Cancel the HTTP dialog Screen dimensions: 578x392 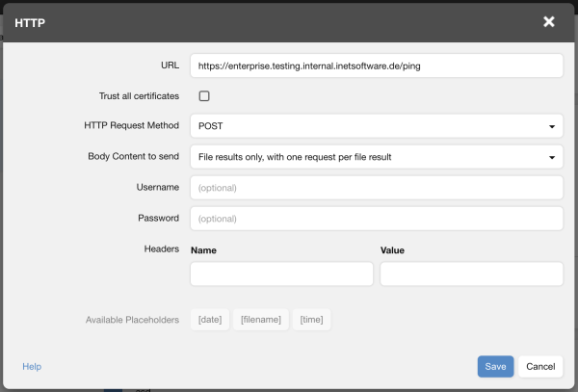point(540,367)
